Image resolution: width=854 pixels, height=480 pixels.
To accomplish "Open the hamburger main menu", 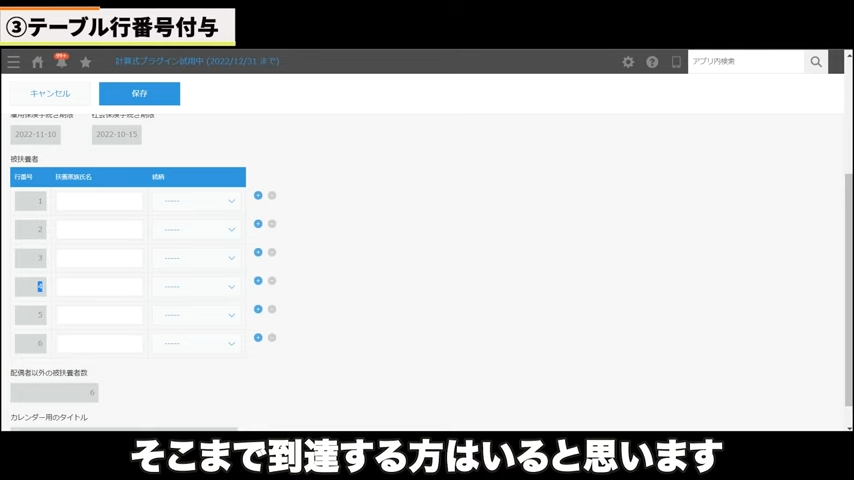I will (x=14, y=62).
